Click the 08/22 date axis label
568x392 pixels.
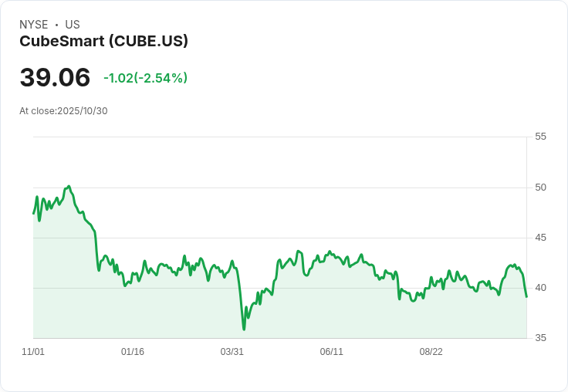coord(431,352)
